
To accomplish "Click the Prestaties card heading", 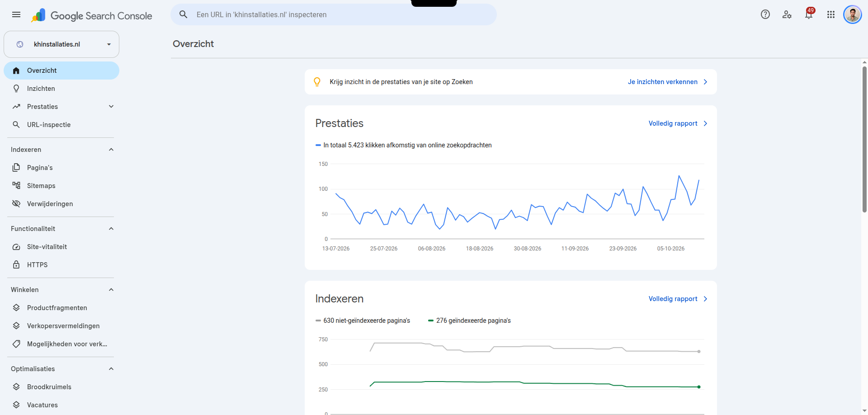I will 339,123.
